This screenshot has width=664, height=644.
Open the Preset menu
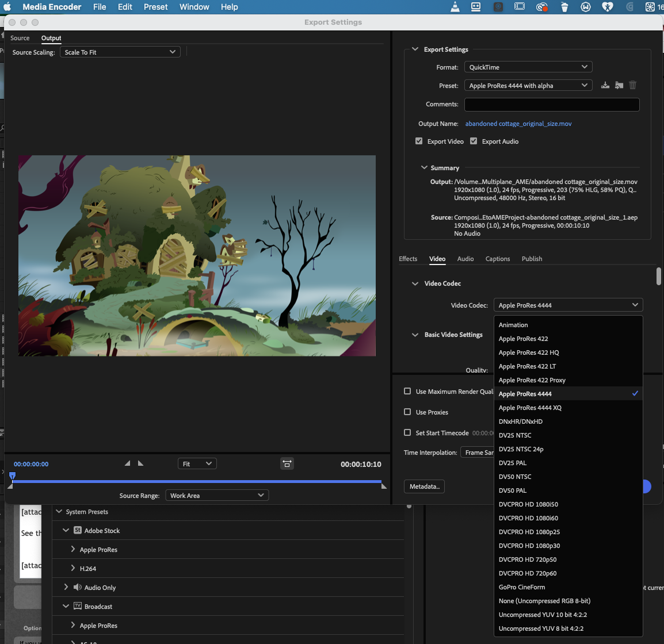point(155,7)
